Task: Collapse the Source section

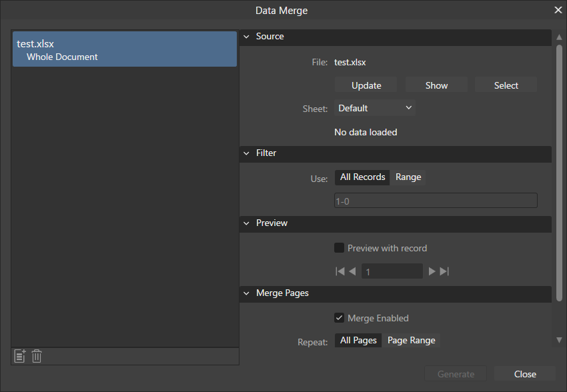Action: point(246,37)
